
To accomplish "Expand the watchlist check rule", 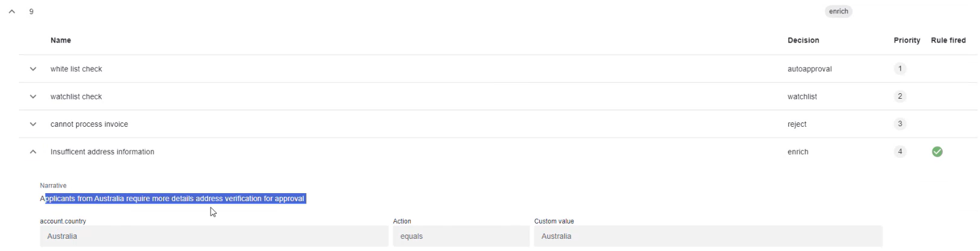I will click(x=33, y=96).
